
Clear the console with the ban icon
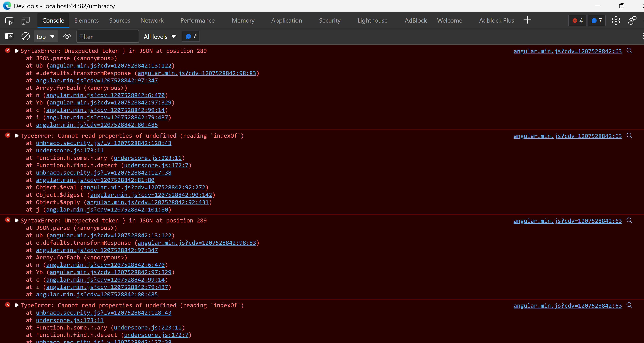coord(25,36)
